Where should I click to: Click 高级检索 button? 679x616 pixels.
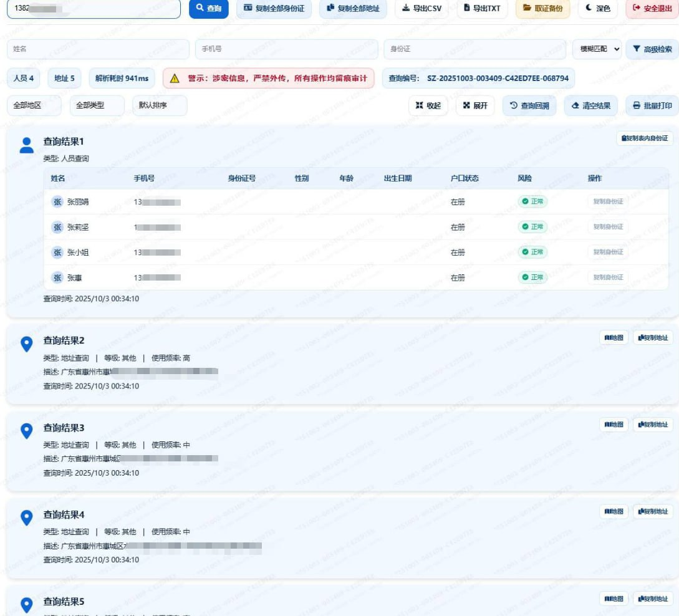(652, 49)
